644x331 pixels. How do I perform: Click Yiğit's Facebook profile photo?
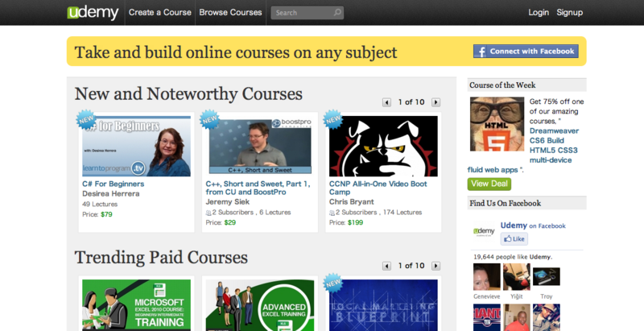click(x=517, y=277)
